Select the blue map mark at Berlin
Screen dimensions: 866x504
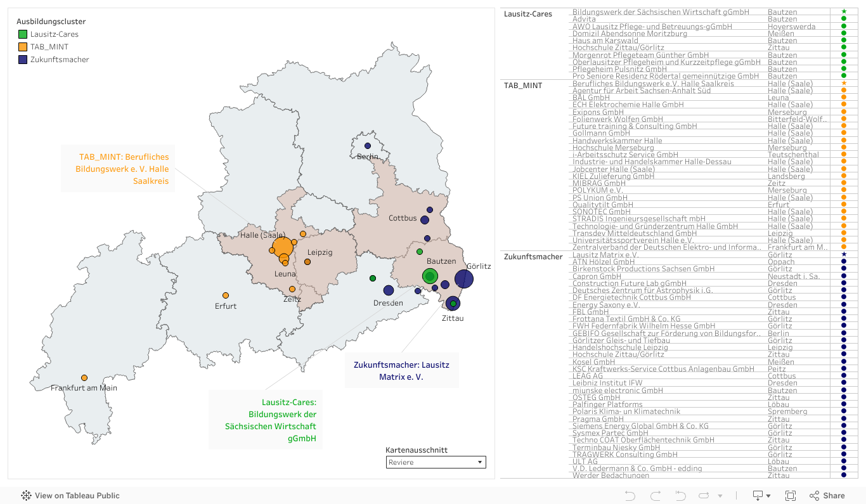(368, 146)
